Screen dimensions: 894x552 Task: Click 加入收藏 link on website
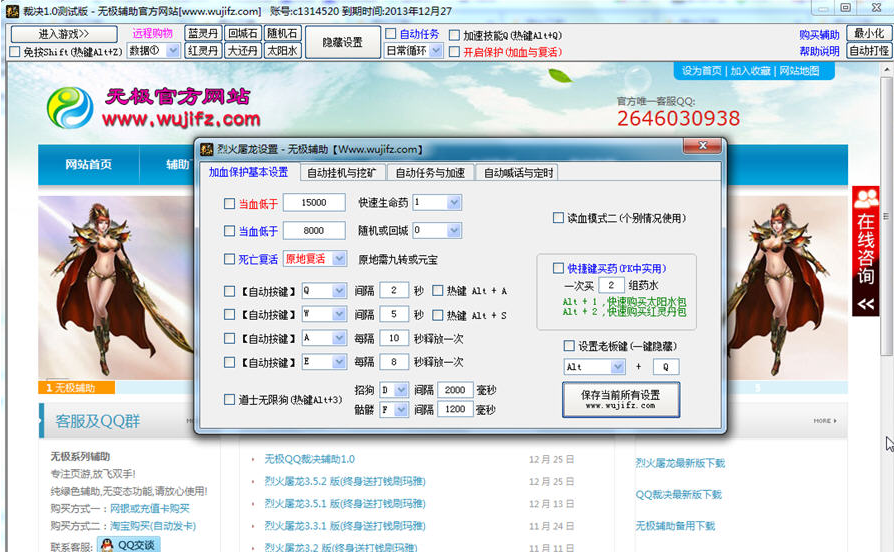(750, 71)
